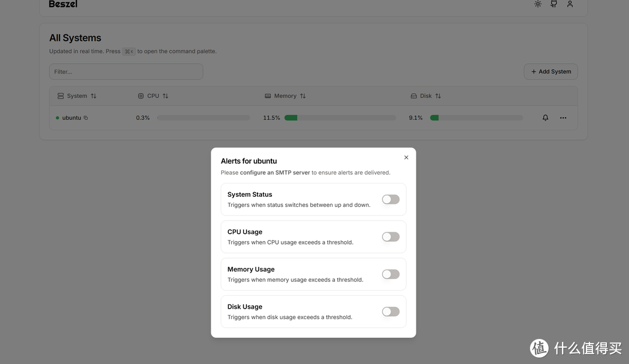The height and width of the screenshot is (364, 629).
Task: Sort the table by CPU column
Action: coord(153,96)
